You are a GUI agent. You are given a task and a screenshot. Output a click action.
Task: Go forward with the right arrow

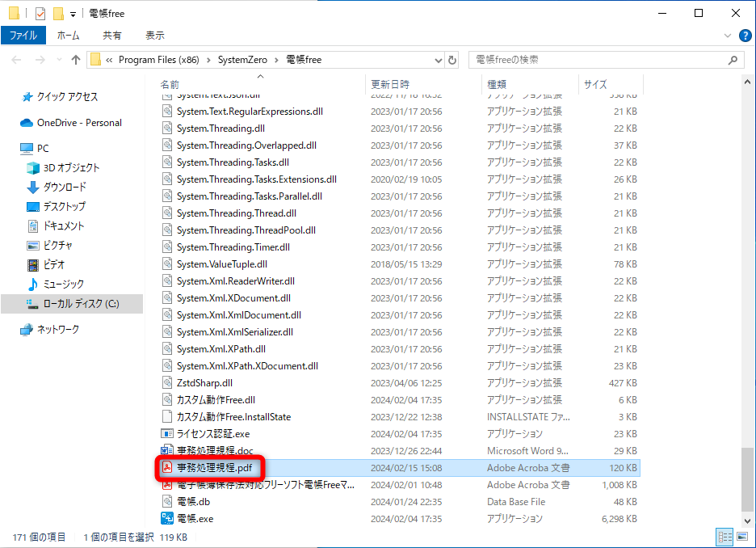tap(40, 60)
